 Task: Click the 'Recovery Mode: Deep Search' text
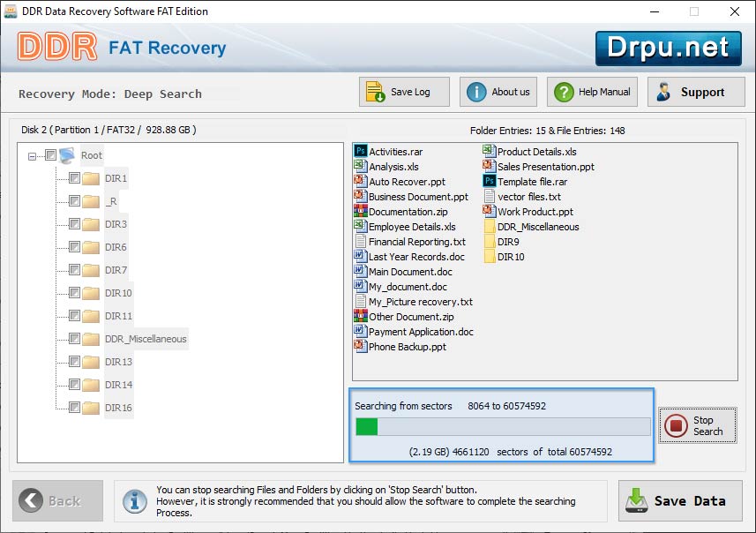tap(110, 94)
